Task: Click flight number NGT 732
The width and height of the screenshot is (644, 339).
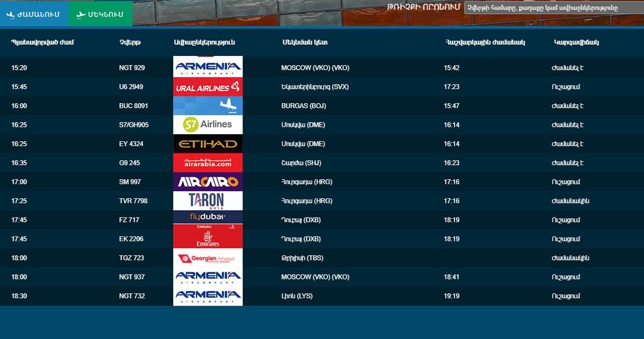Action: [x=131, y=296]
